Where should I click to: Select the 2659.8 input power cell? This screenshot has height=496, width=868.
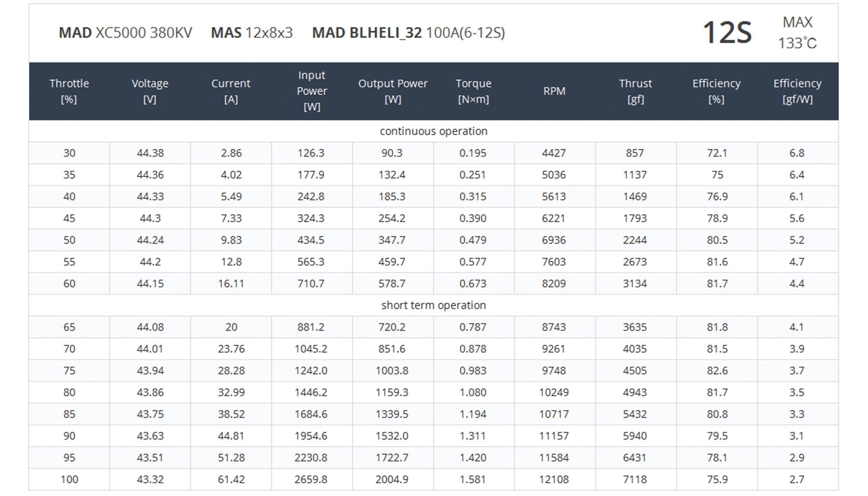coord(311,480)
